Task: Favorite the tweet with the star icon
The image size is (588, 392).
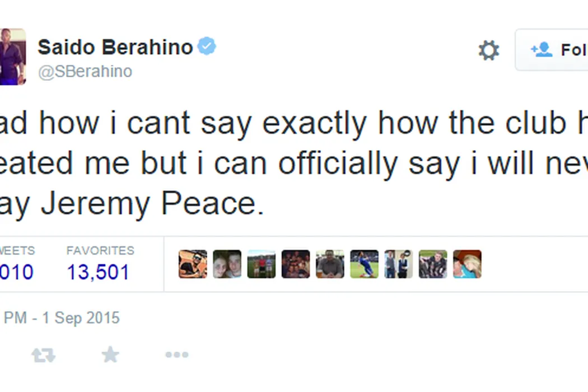Action: [110, 354]
